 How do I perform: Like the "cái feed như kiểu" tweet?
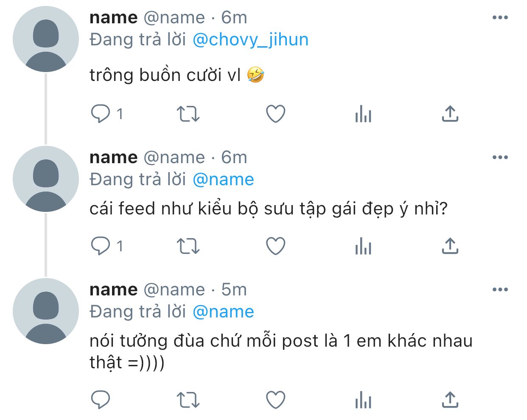tap(276, 246)
